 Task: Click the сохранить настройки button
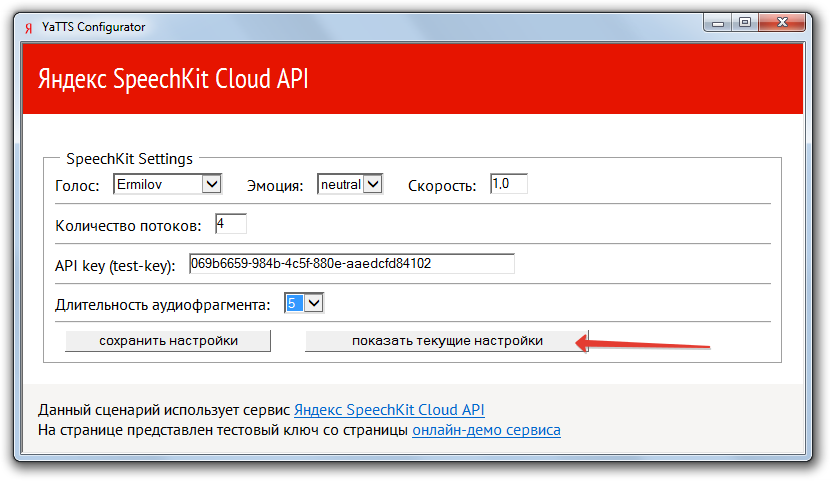pyautogui.click(x=168, y=341)
